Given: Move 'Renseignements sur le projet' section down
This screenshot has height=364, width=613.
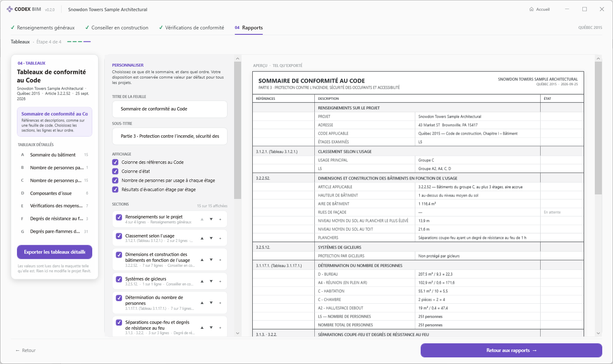Looking at the screenshot, I should click(211, 219).
